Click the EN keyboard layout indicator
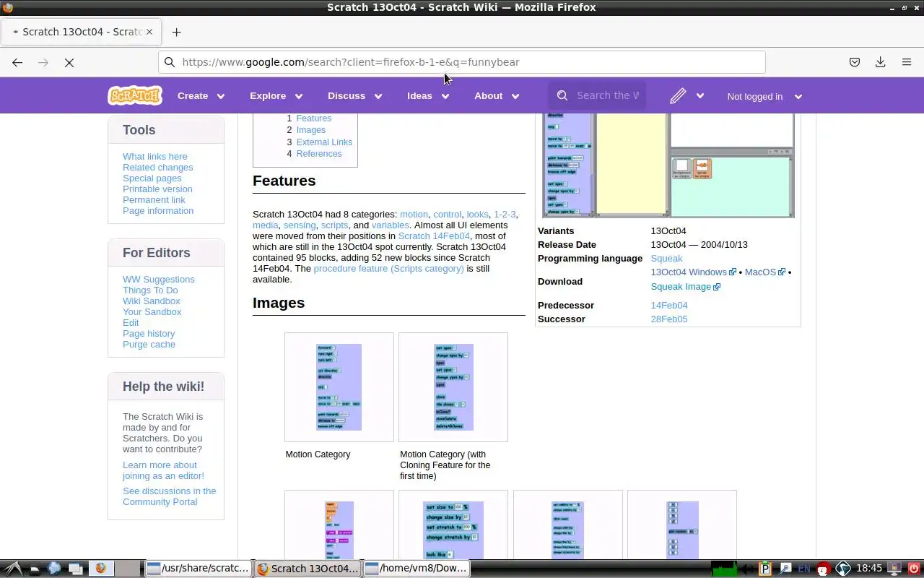 [803, 569]
